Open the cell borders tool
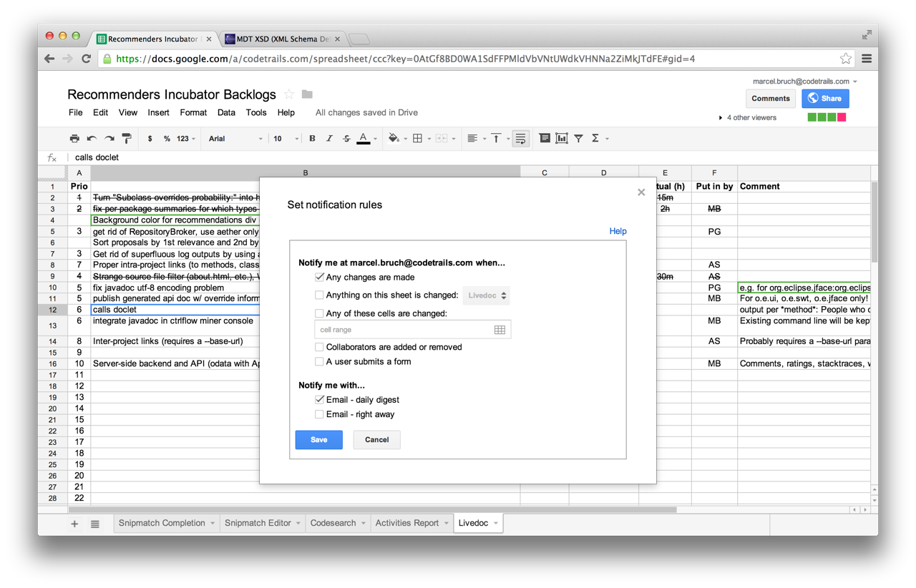 (418, 139)
